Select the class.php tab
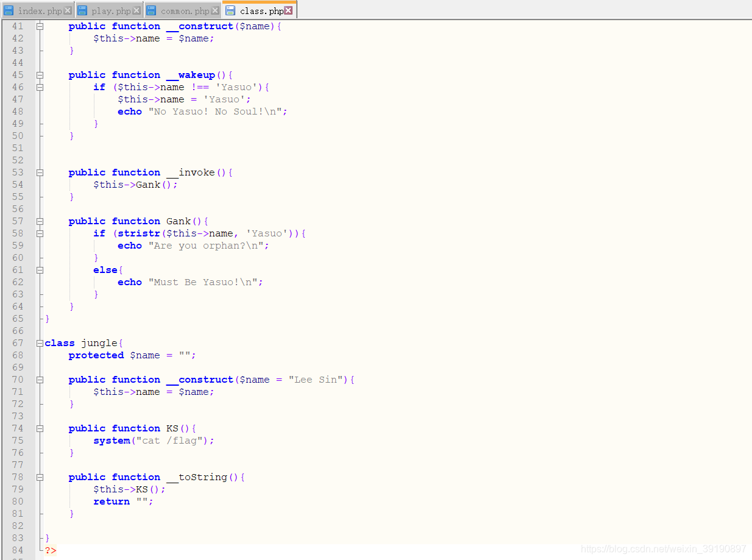 [260, 10]
